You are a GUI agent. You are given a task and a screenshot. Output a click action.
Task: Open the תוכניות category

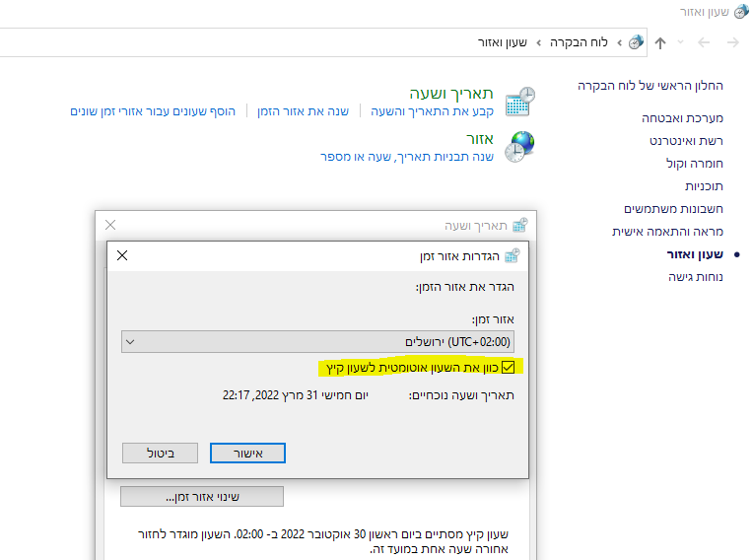(x=704, y=186)
